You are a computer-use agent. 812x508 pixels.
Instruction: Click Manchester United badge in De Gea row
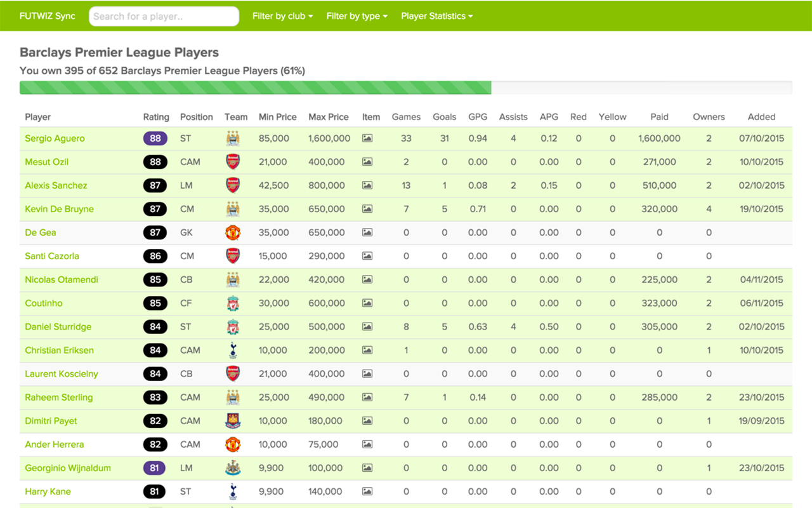(233, 232)
